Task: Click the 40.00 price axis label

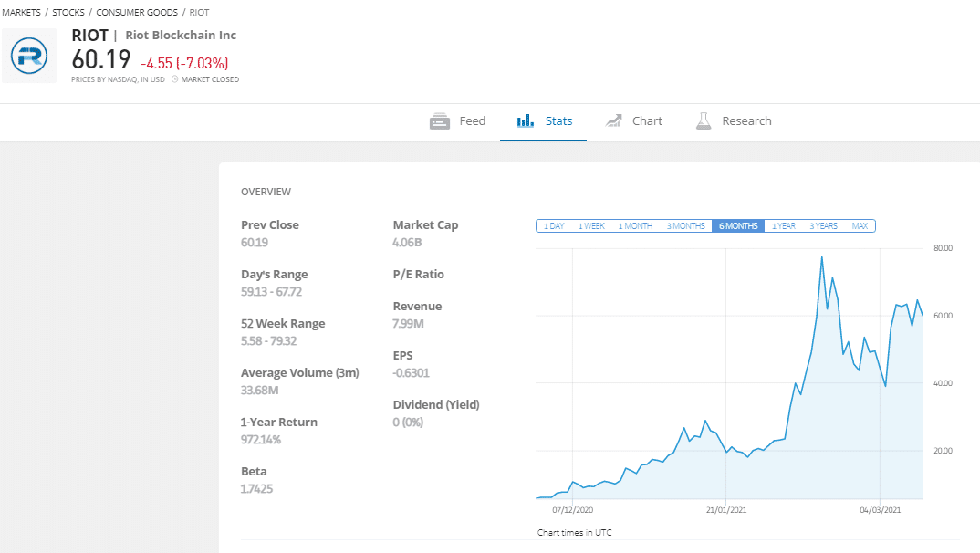Action: pos(944,383)
